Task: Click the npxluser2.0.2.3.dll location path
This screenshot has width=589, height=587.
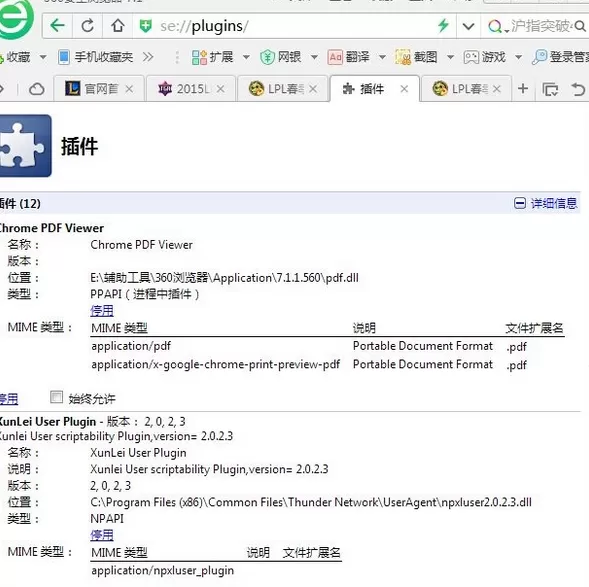Action: point(311,502)
